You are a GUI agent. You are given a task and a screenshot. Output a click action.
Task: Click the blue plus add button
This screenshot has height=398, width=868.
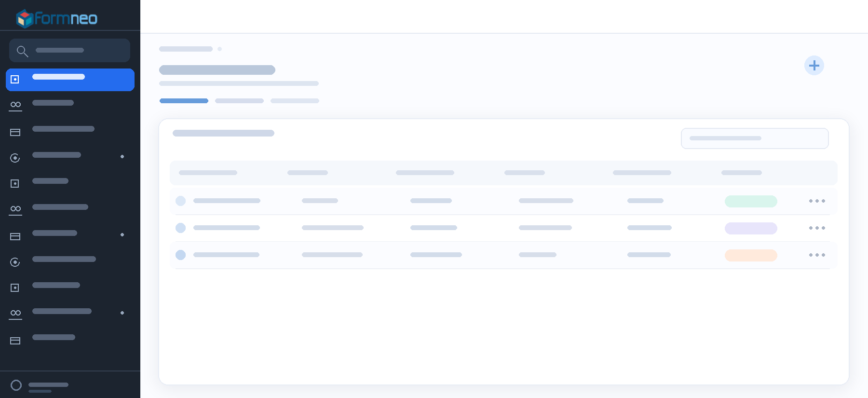point(814,66)
